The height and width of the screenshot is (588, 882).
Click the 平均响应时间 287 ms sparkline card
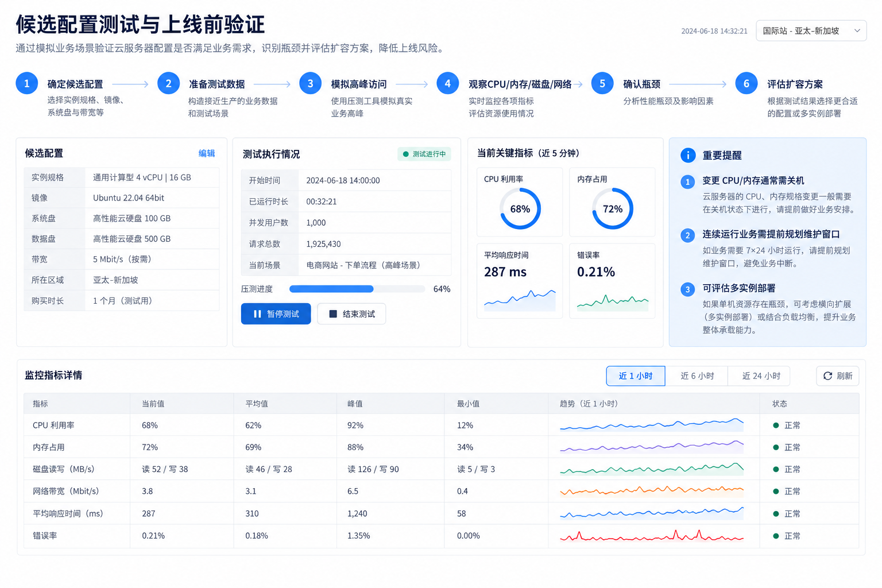click(x=520, y=281)
